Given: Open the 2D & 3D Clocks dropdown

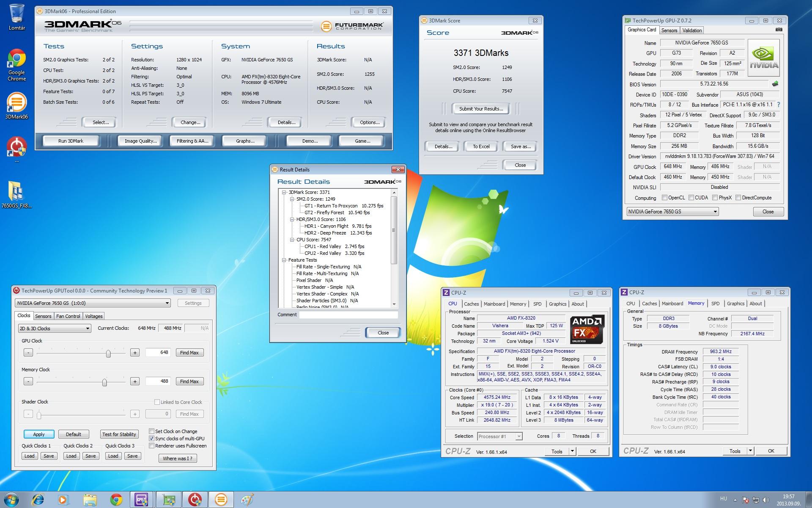Looking at the screenshot, I should pos(55,329).
